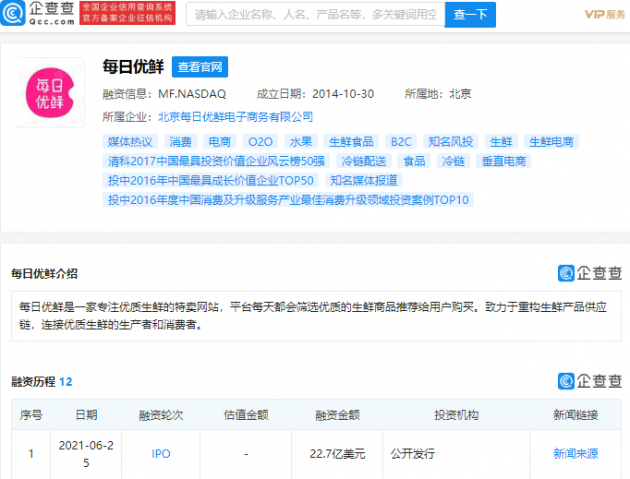The height and width of the screenshot is (479, 630).
Task: Select the 生鲜食品 tag
Action: click(351, 141)
